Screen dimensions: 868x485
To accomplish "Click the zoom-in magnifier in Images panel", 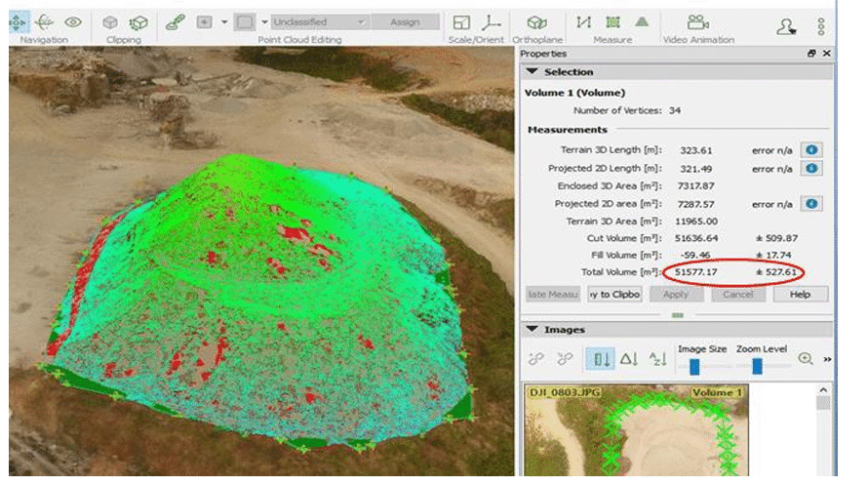I will point(805,358).
